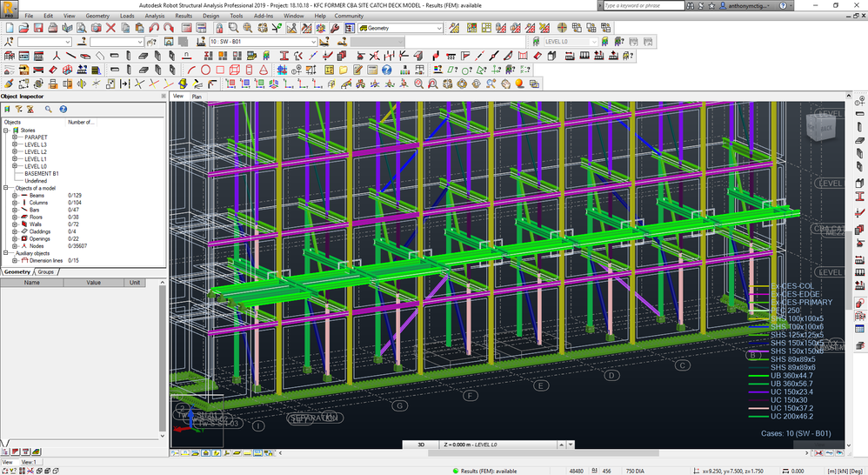
Task: Expand the LEVEL L3 story node
Action: [x=15, y=144]
